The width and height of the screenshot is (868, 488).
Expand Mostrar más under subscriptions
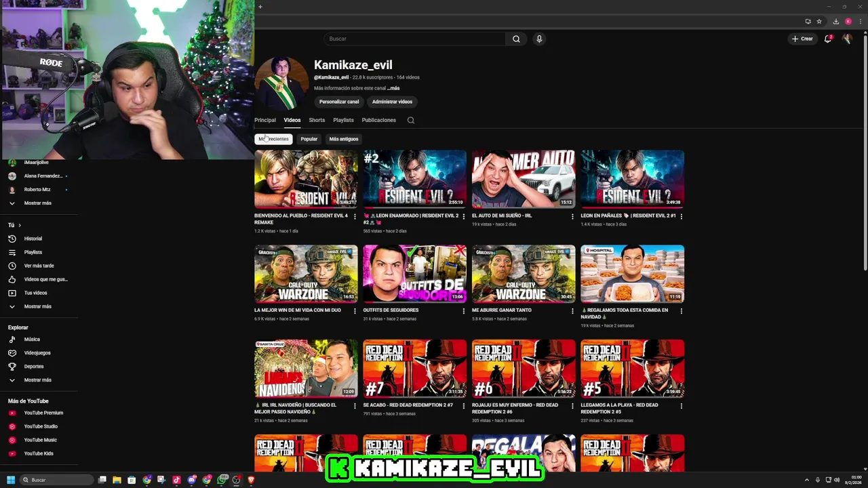(38, 203)
